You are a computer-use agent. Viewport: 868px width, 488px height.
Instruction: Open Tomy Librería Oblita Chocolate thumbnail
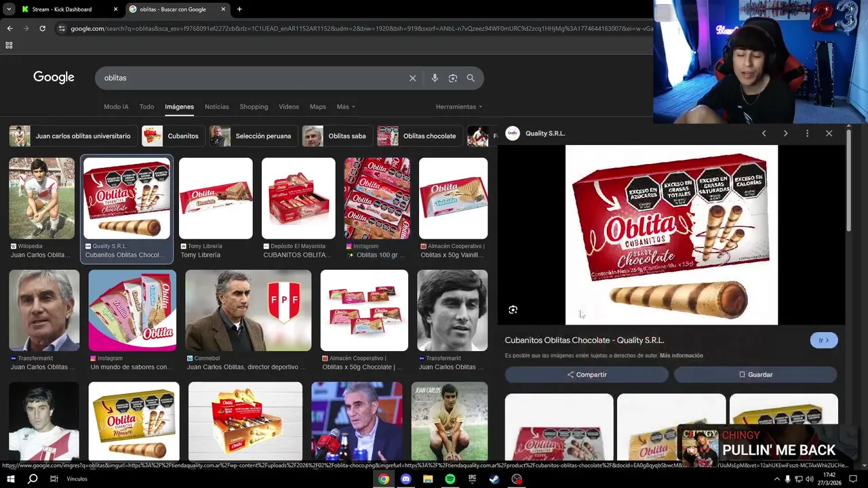[x=216, y=199]
